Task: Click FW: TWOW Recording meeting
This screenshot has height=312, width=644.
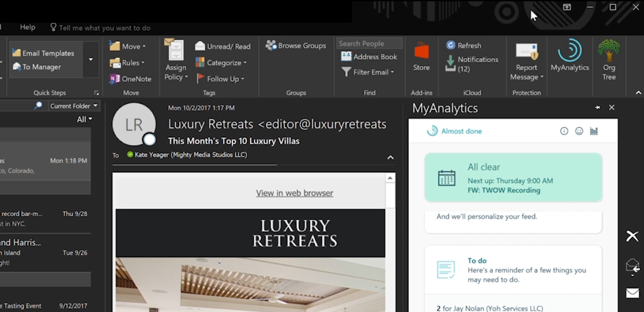Action: 504,190
